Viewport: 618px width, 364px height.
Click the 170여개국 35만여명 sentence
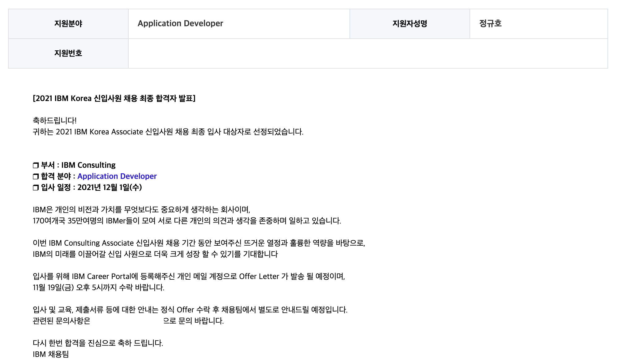pos(187,221)
